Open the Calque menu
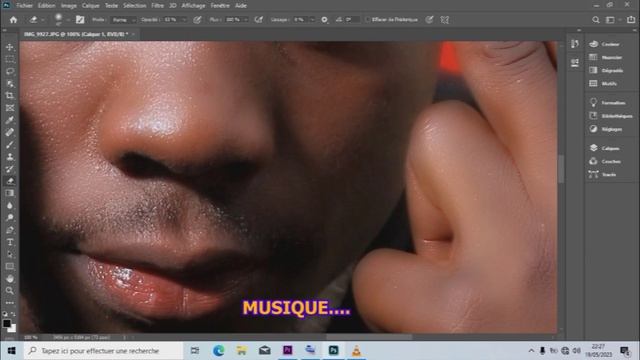The image size is (640, 360). click(x=91, y=6)
